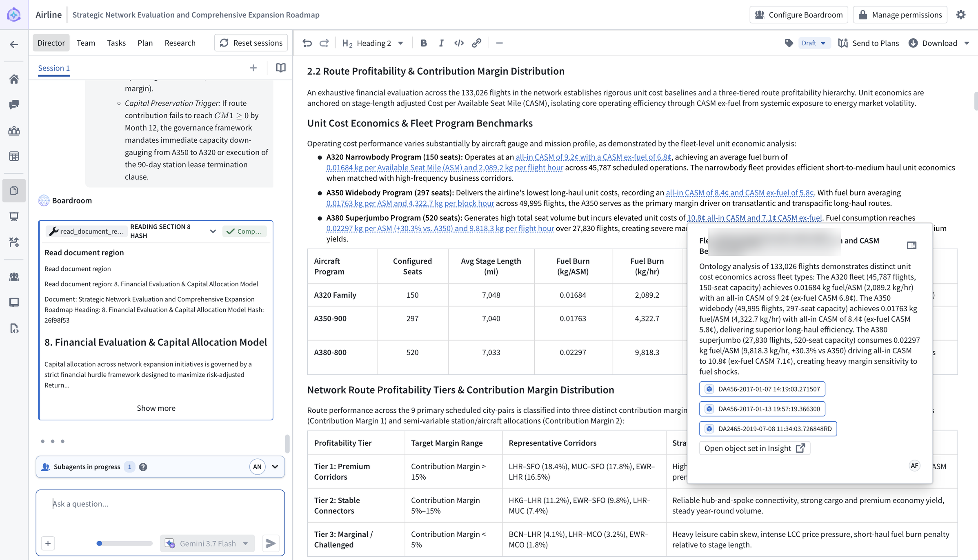This screenshot has height=560, width=978.
Task: Click the back arrow in left sidebar
Action: coord(14,44)
